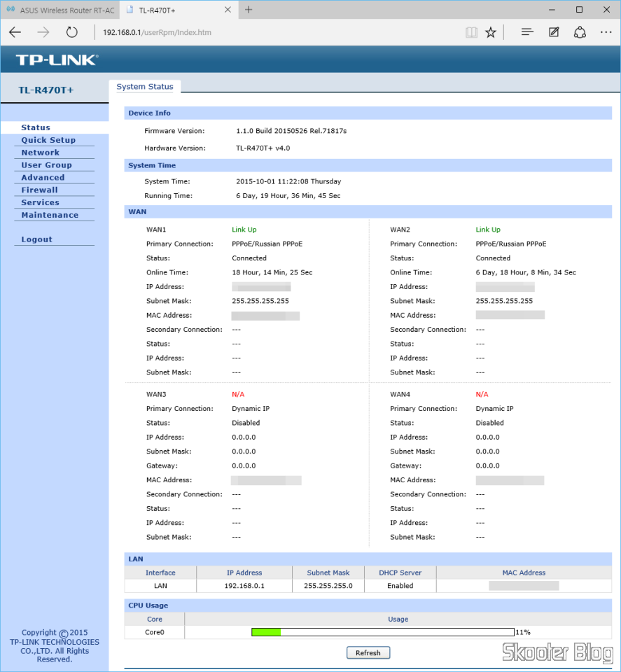Click the TP-LINK logo in the header
Image resolution: width=621 pixels, height=672 pixels.
coord(57,59)
